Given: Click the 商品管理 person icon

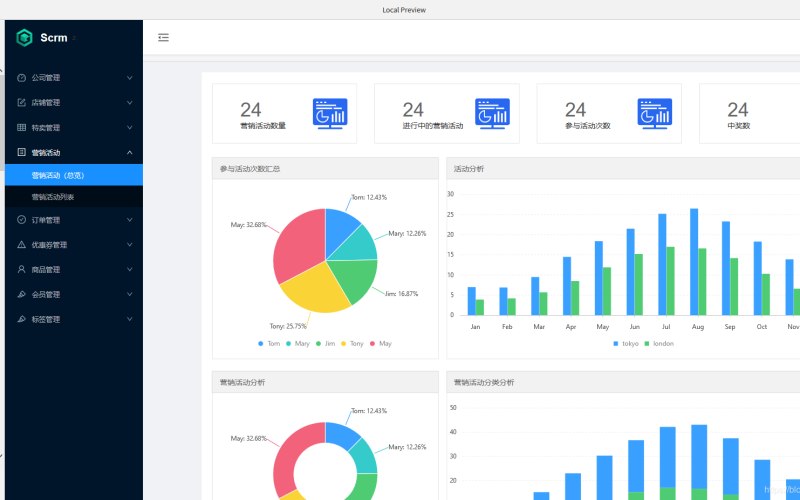Looking at the screenshot, I should 21,269.
